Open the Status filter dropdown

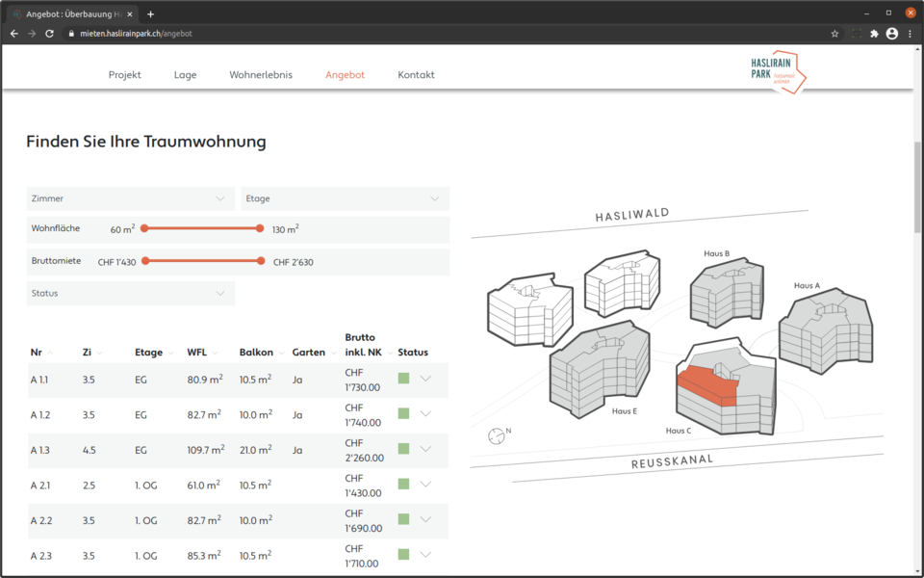point(130,293)
